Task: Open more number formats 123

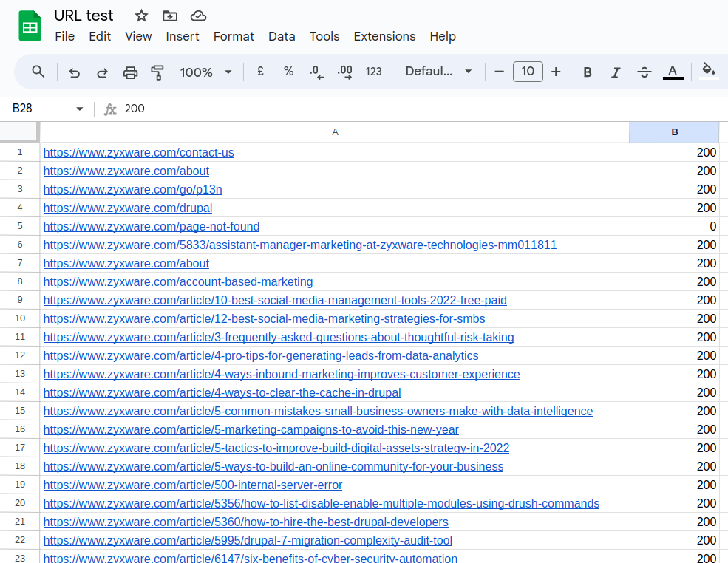Action: (373, 72)
